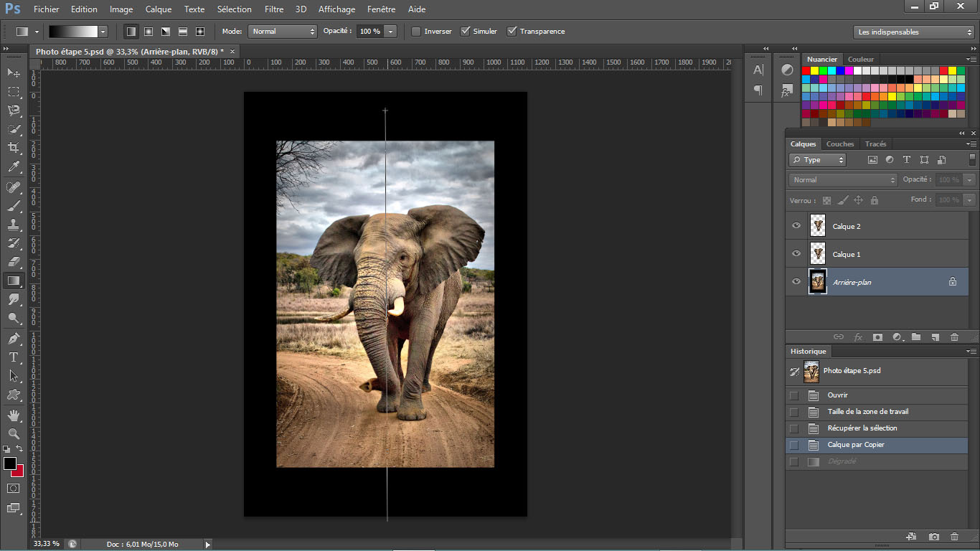
Task: Click the foreground color swatch
Action: point(10,463)
